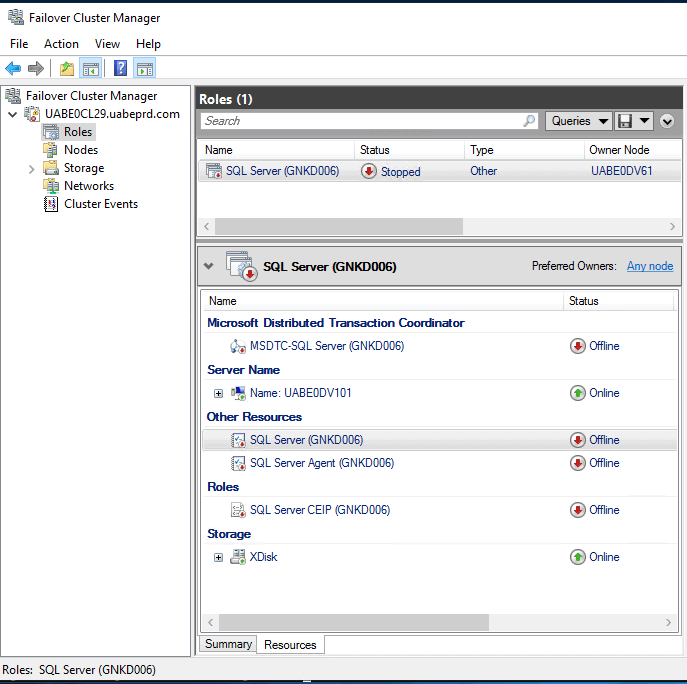Sort roles by Type column header

coord(524,150)
